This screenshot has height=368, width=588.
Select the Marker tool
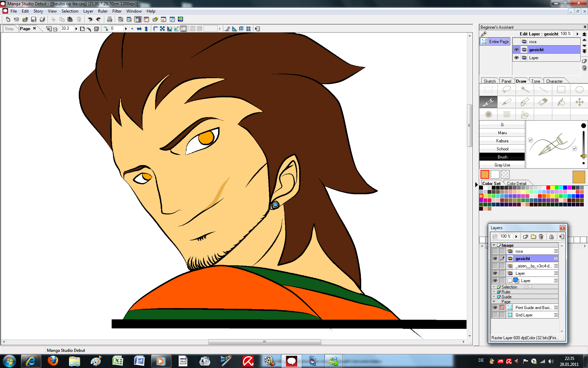pyautogui.click(x=506, y=102)
